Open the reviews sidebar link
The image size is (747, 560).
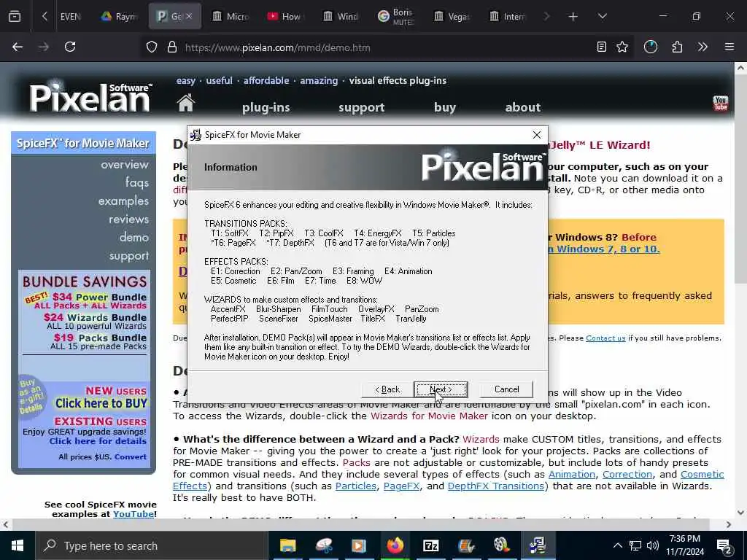tap(128, 219)
